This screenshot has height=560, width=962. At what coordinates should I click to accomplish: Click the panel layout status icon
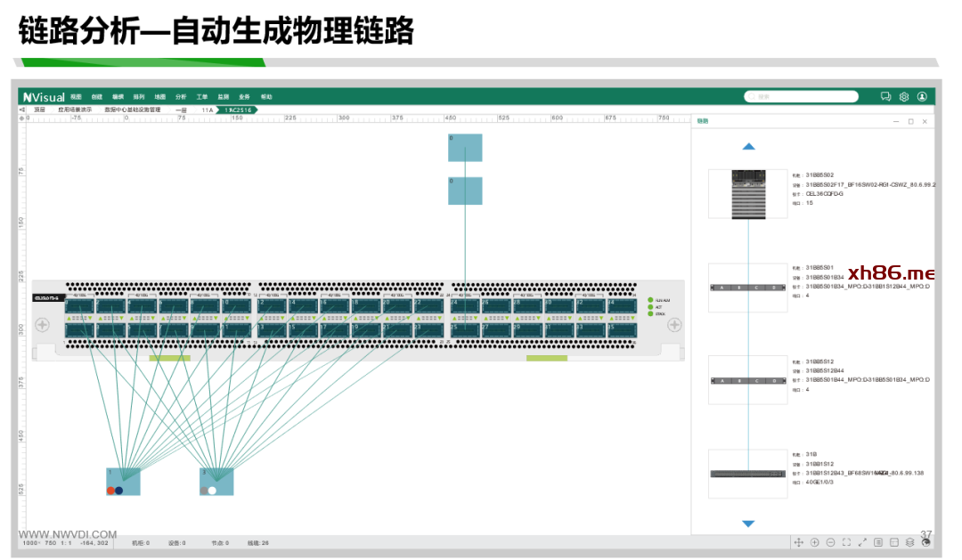click(x=894, y=542)
